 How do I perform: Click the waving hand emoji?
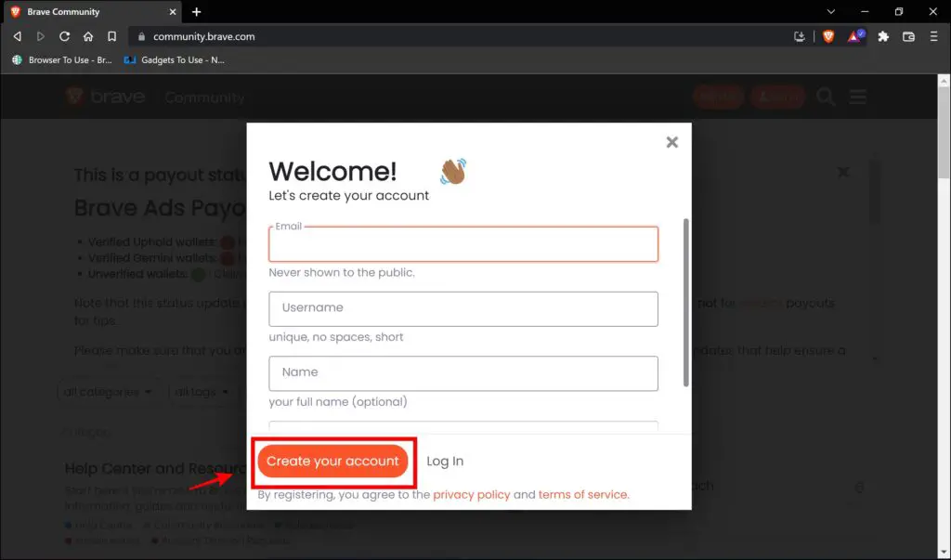tap(453, 171)
